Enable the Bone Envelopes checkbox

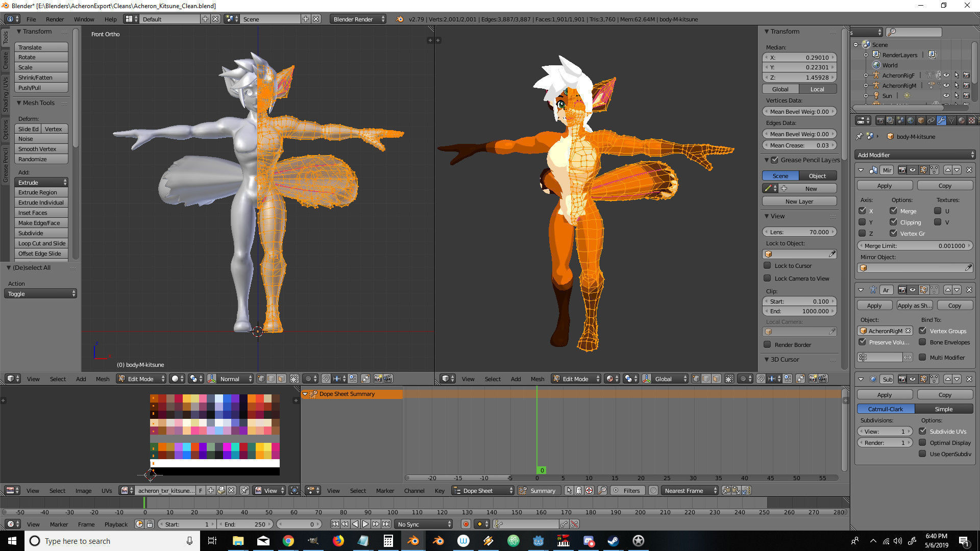point(922,342)
